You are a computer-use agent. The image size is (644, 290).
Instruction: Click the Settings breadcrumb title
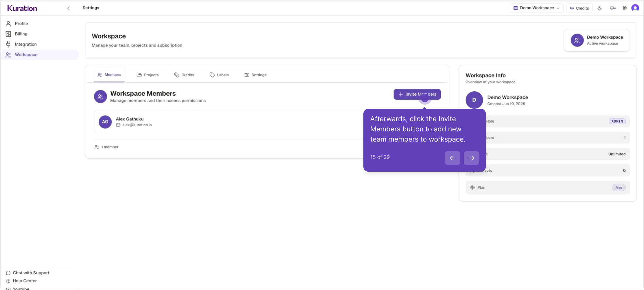(x=91, y=8)
